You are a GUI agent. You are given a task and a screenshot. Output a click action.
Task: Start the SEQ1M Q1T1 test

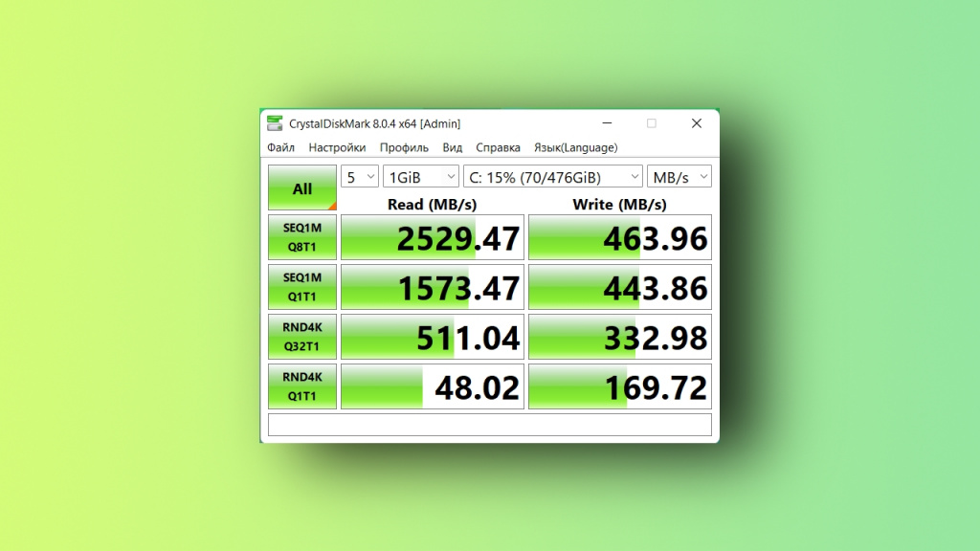click(301, 287)
